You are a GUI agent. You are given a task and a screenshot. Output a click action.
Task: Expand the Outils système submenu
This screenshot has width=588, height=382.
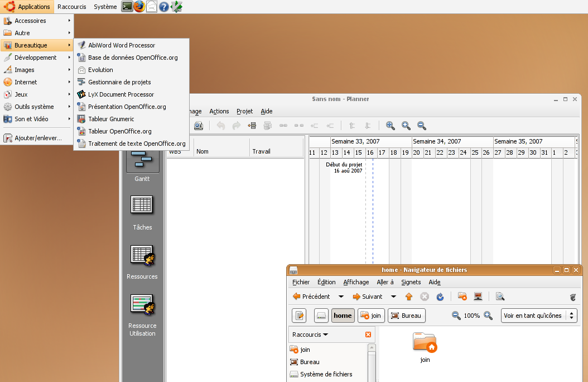37,107
